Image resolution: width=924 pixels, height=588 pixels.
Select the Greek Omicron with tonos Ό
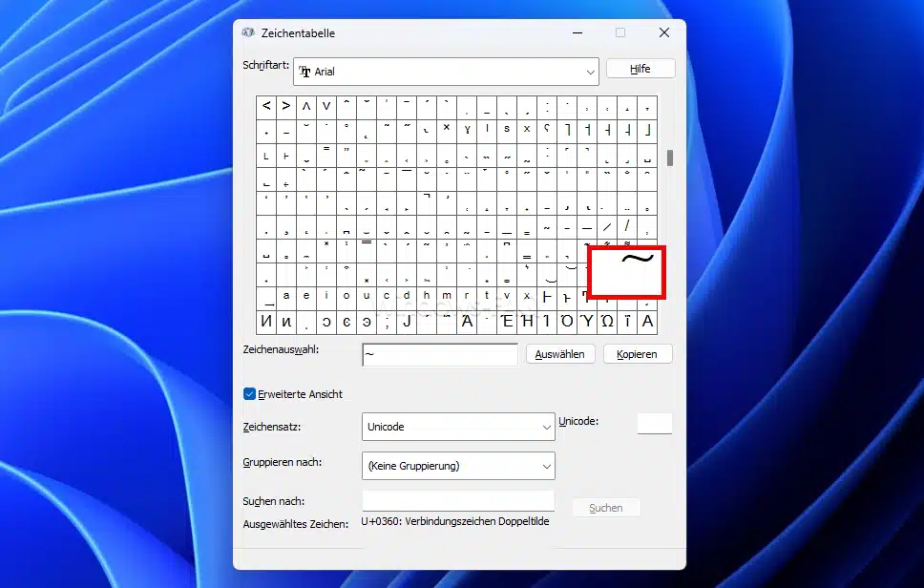(567, 323)
